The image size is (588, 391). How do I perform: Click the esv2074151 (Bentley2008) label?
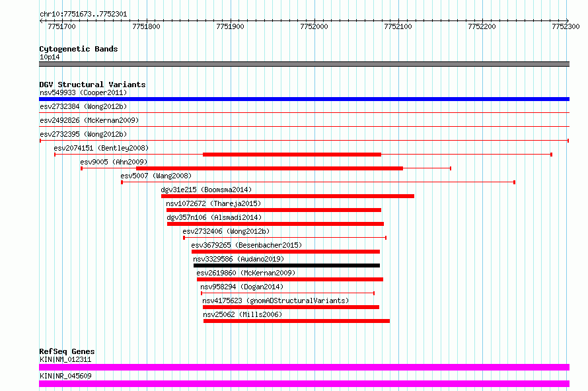point(101,148)
